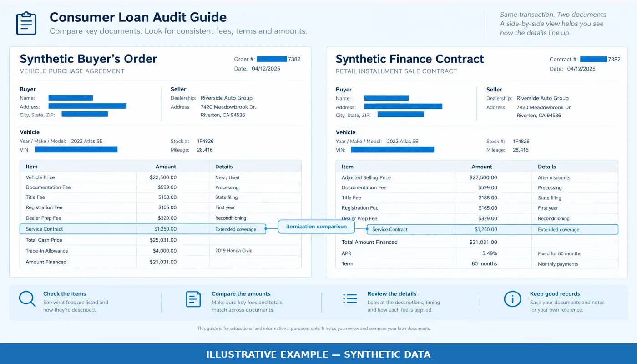This screenshot has height=364, width=637.
Task: Click the redacted Order # field ending 7382
Action: 272,59
